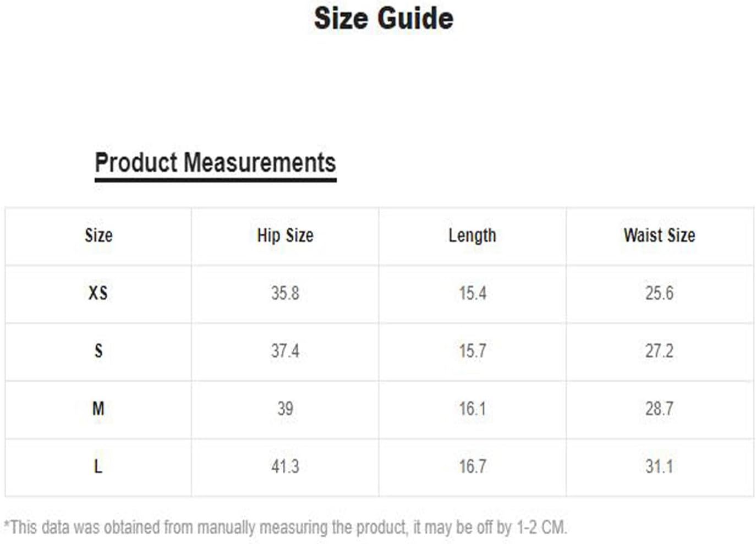Select the XS size row label

(98, 293)
